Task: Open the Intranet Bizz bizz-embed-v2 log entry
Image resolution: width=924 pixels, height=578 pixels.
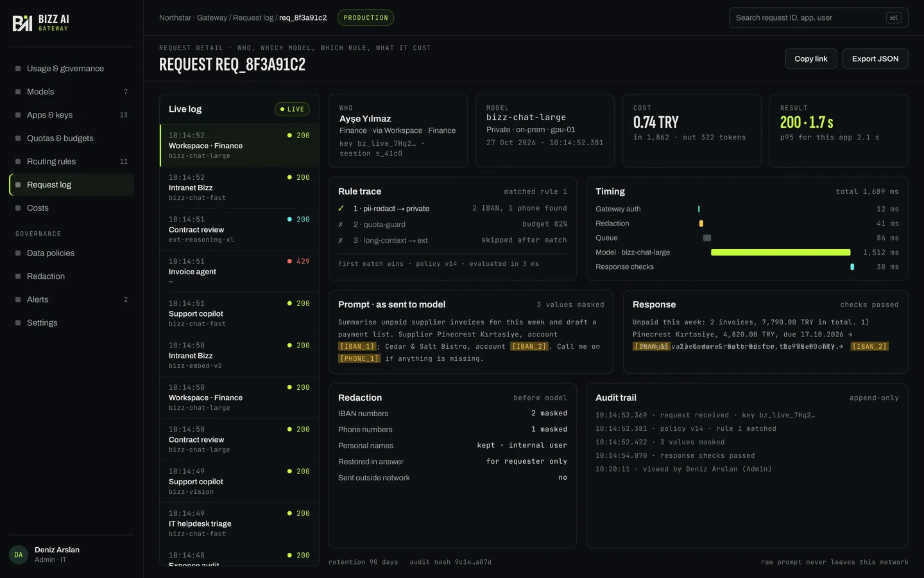Action: point(239,356)
